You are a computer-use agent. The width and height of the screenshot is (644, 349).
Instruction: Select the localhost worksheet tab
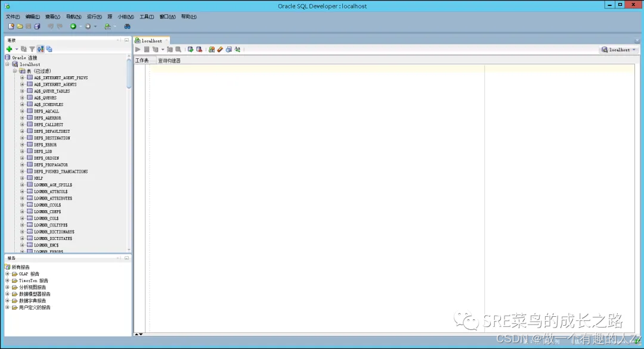[x=151, y=40]
